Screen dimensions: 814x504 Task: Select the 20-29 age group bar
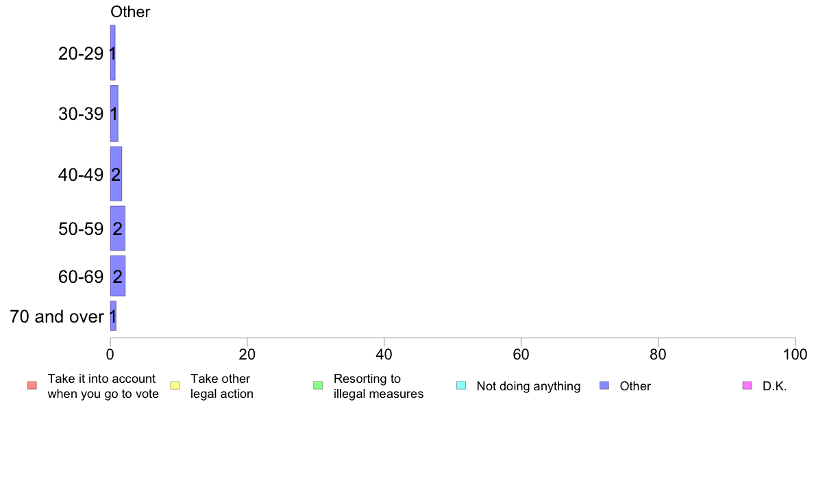tap(112, 53)
